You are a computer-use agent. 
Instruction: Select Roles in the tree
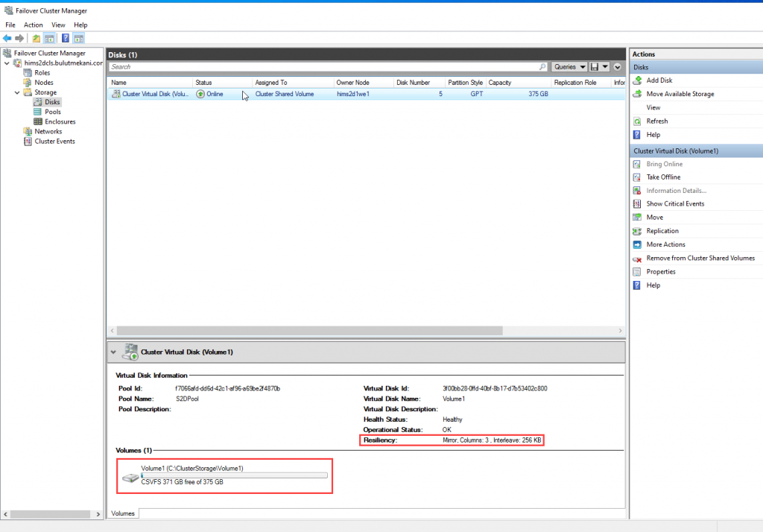click(42, 72)
